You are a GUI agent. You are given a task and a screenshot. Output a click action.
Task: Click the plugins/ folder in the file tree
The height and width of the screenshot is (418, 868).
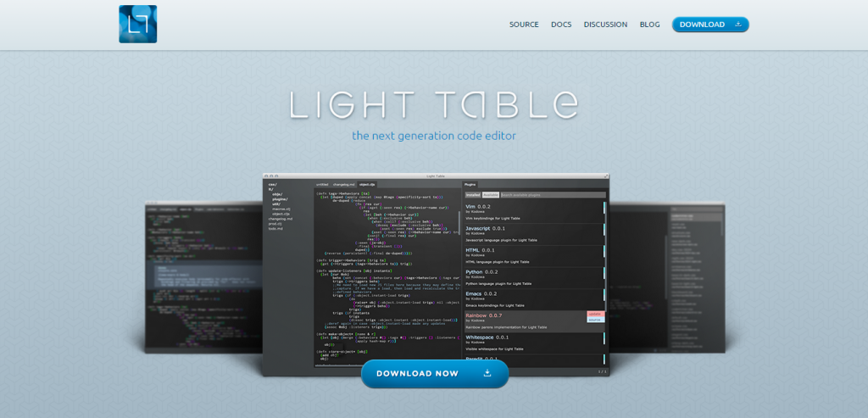[280, 199]
